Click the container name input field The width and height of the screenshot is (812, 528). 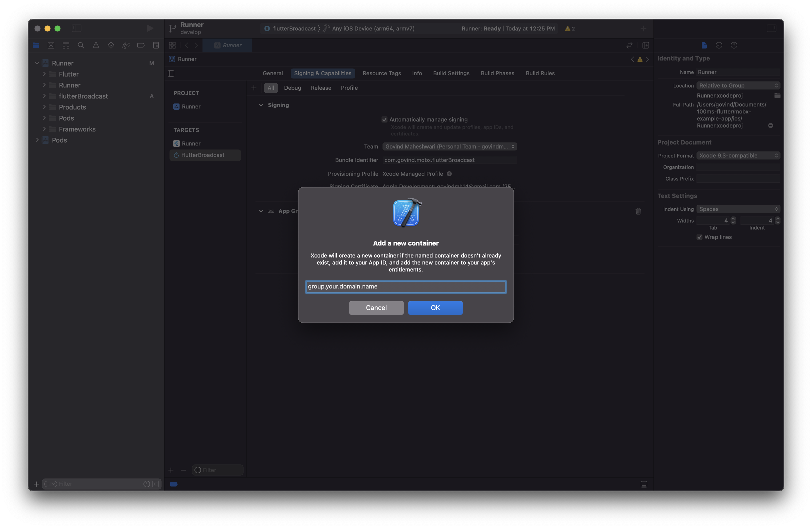click(x=406, y=286)
